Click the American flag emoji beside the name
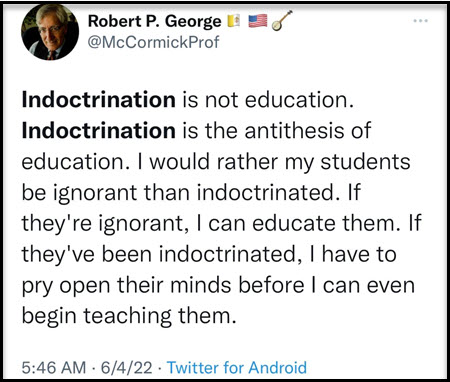Image resolution: width=450 pixels, height=382 pixels. coord(258,21)
